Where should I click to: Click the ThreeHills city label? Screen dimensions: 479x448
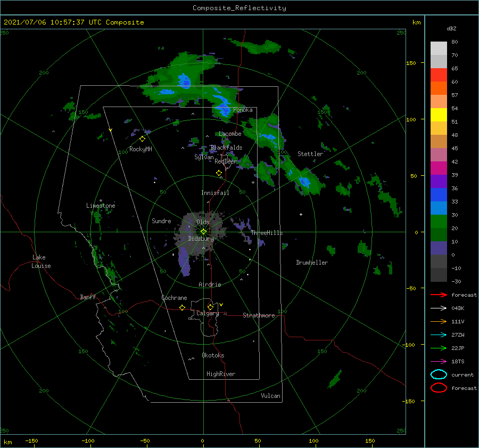pyautogui.click(x=267, y=233)
